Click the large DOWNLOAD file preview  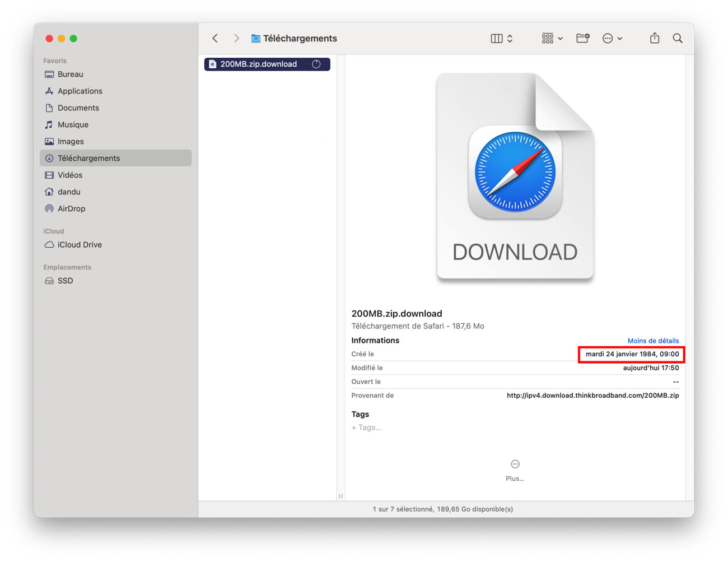(515, 176)
